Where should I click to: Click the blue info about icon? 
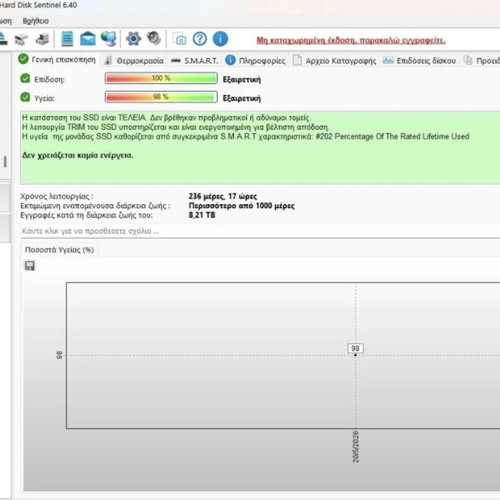pyautogui.click(x=220, y=39)
